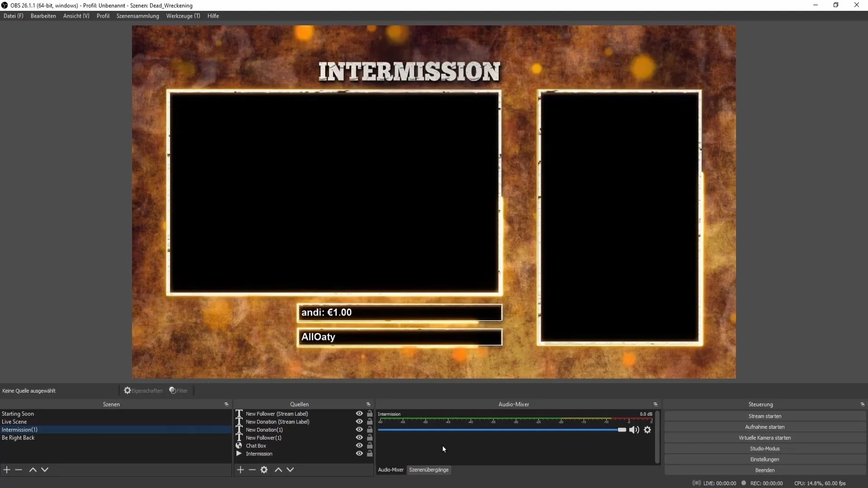
Task: Click the Audio-Mixer vertical scrollbar
Action: tap(657, 437)
